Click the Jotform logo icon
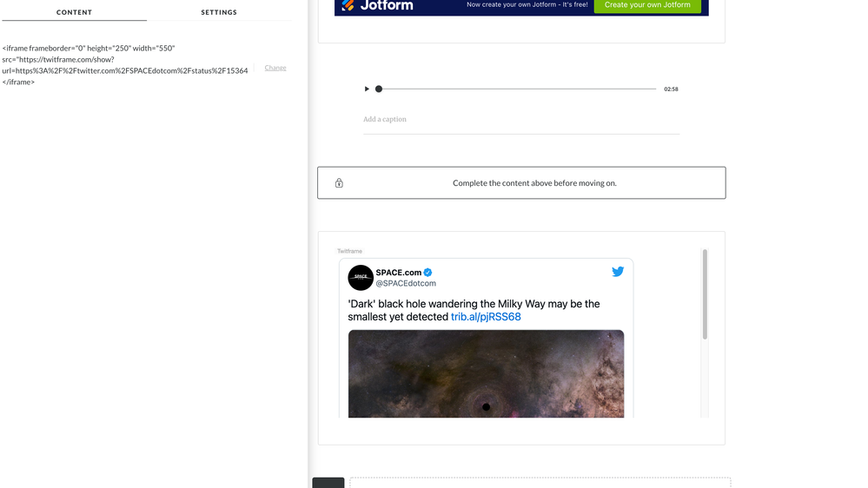Viewport: 868px width, 488px height. tap(348, 5)
